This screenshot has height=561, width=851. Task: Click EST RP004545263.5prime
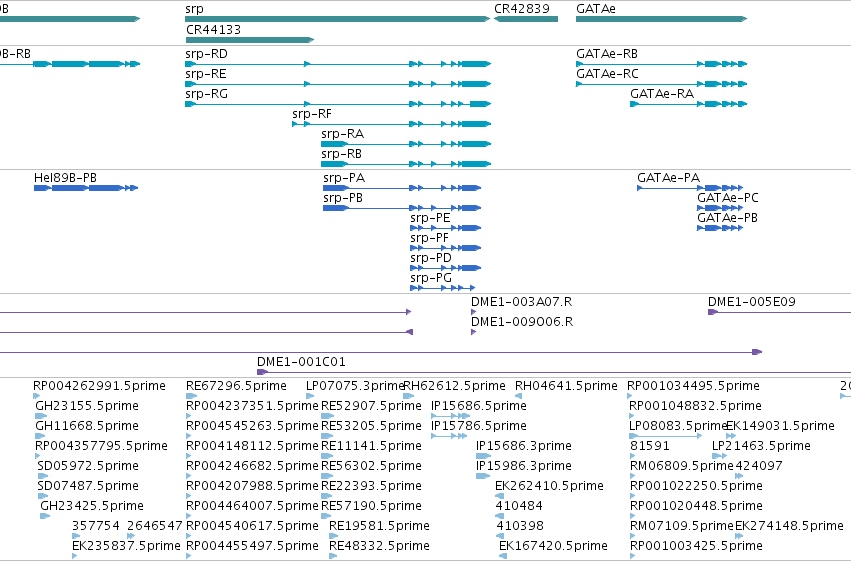click(x=189, y=437)
